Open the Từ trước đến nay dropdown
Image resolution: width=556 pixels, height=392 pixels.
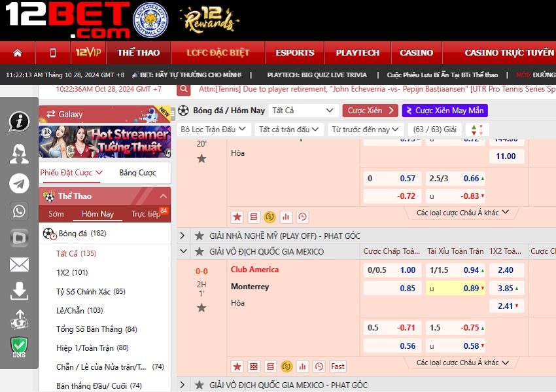(x=366, y=130)
